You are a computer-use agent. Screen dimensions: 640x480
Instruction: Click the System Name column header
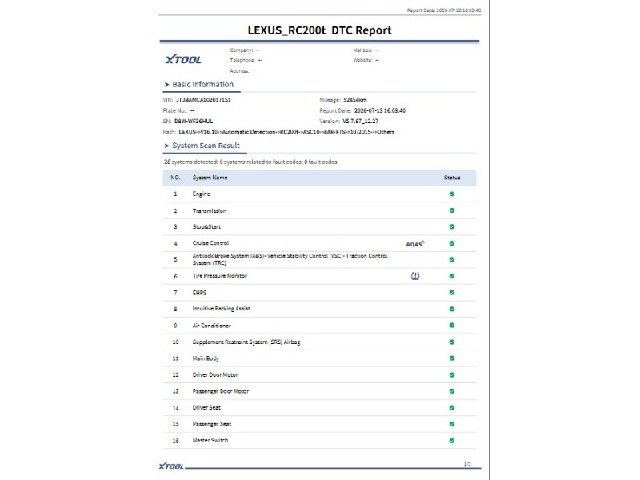210,178
